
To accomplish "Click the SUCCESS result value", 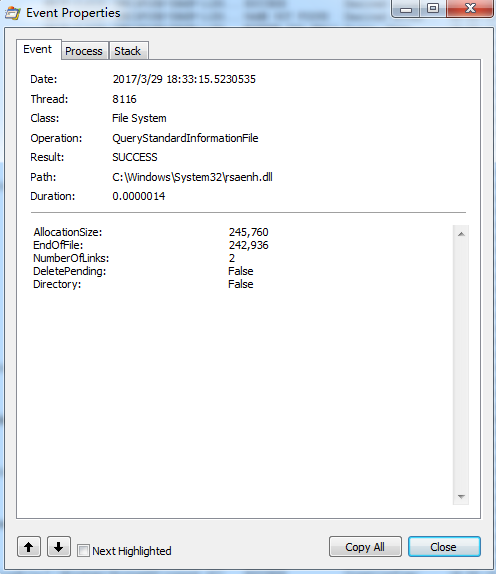I will pos(135,157).
